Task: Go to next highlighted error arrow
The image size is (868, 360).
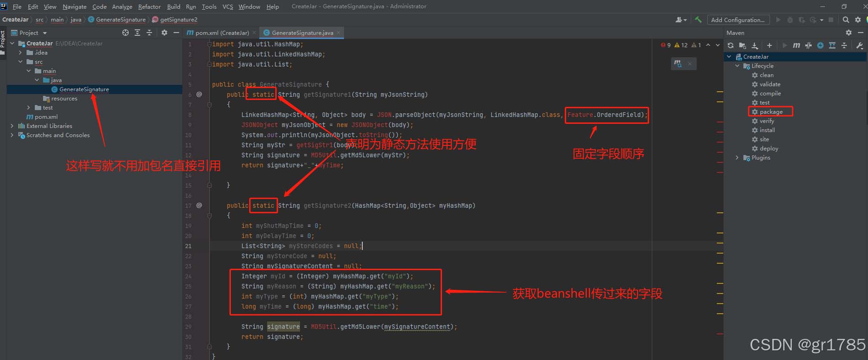Action: (718, 45)
